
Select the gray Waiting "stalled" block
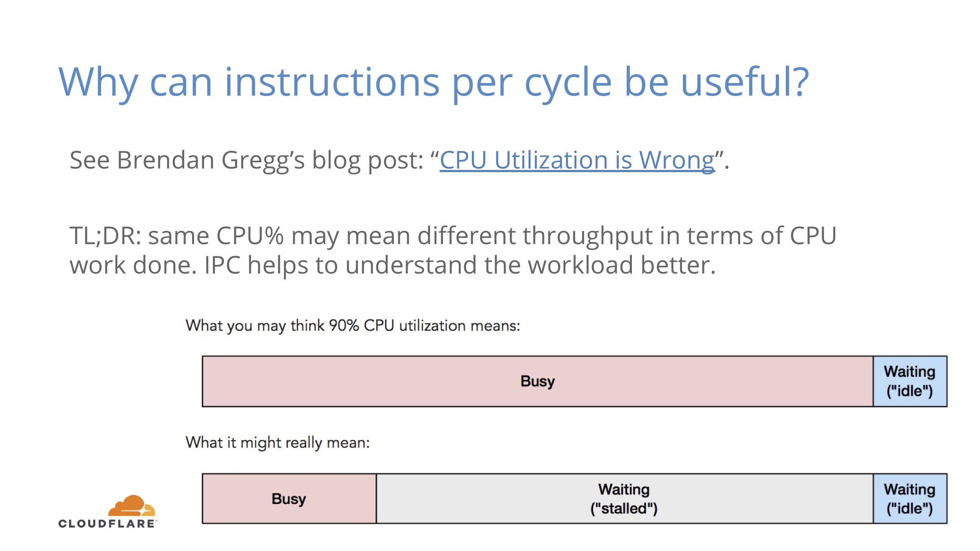(624, 498)
